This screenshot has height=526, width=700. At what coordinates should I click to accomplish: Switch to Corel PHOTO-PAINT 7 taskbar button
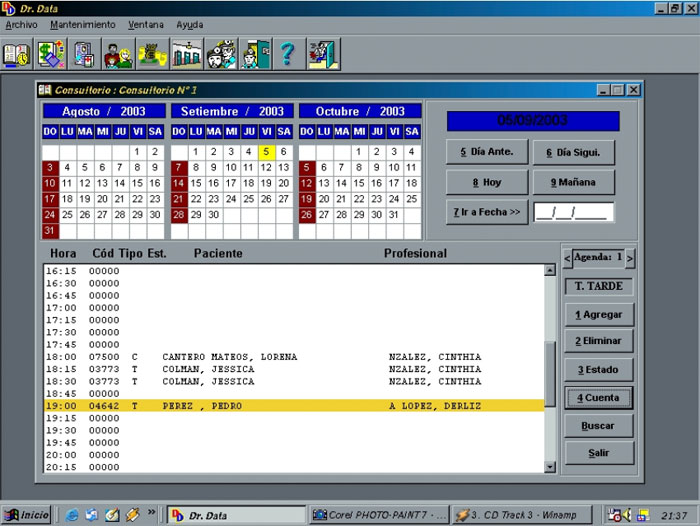pos(379,515)
